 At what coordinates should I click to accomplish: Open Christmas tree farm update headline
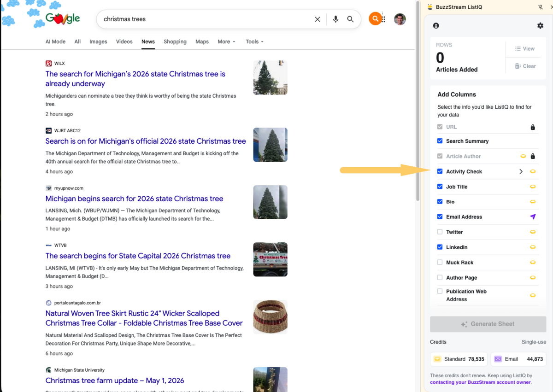point(115,380)
